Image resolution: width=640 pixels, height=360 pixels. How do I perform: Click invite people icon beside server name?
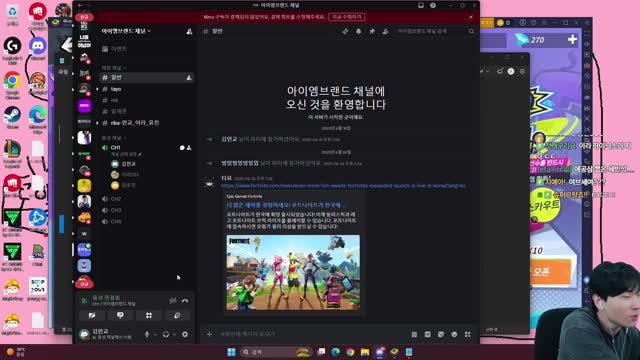[189, 31]
